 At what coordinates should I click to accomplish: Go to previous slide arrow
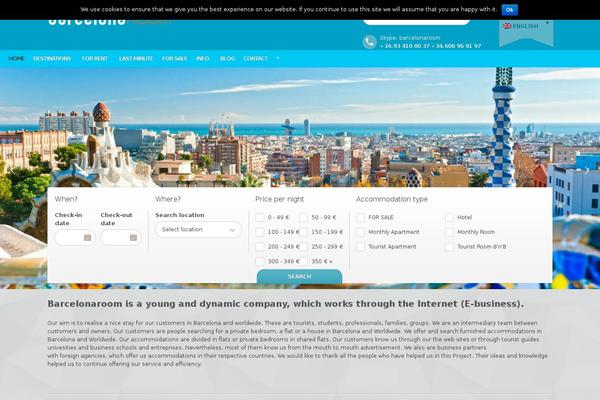pos(13,171)
